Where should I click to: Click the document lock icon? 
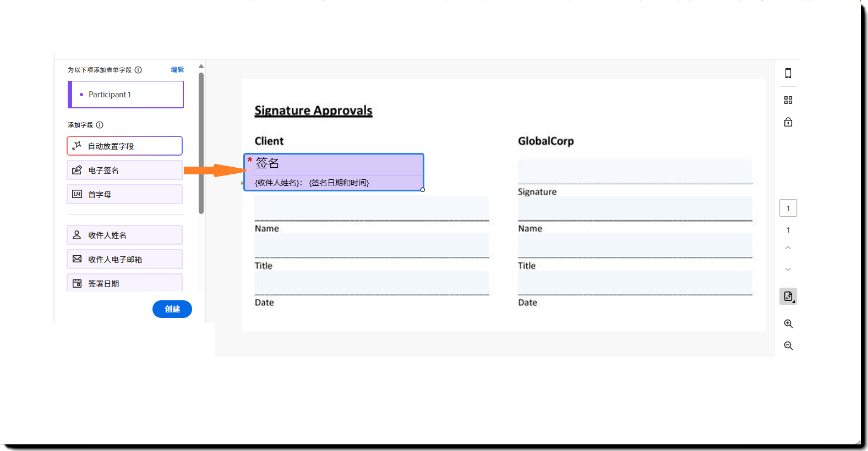[x=788, y=122]
